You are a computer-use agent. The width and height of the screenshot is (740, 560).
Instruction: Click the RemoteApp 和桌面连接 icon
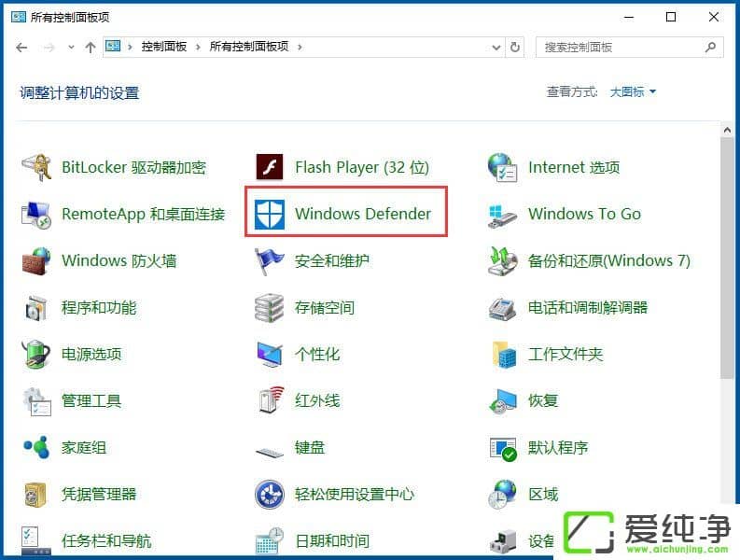tap(35, 215)
